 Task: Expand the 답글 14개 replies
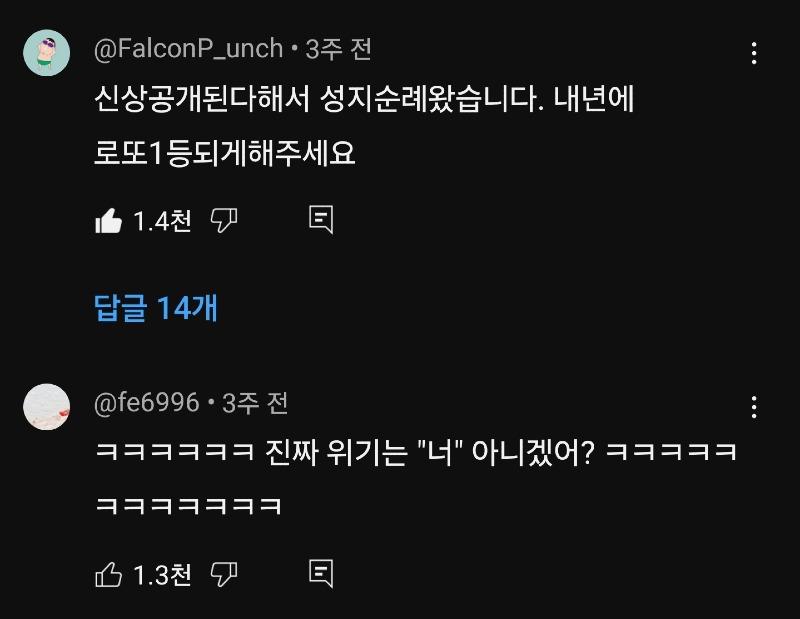click(x=156, y=308)
